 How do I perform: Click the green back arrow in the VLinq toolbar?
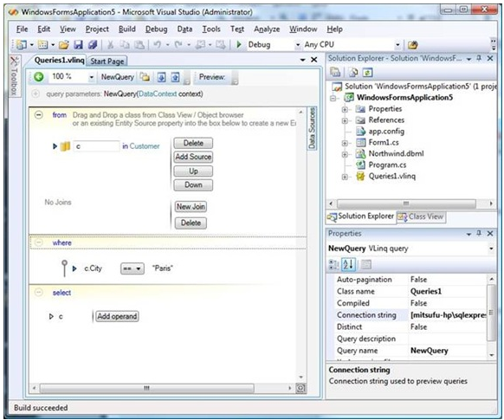tap(39, 77)
